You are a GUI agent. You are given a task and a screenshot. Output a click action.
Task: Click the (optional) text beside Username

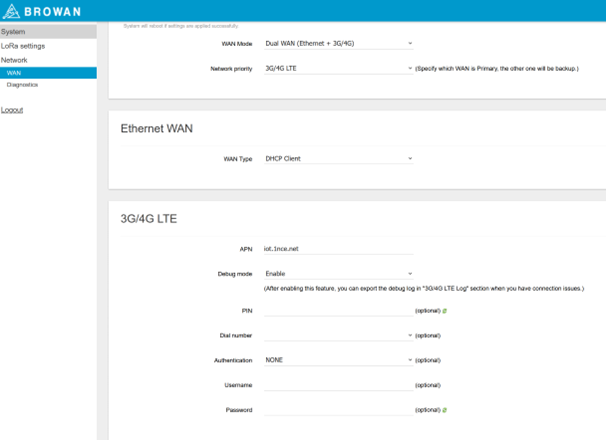428,385
